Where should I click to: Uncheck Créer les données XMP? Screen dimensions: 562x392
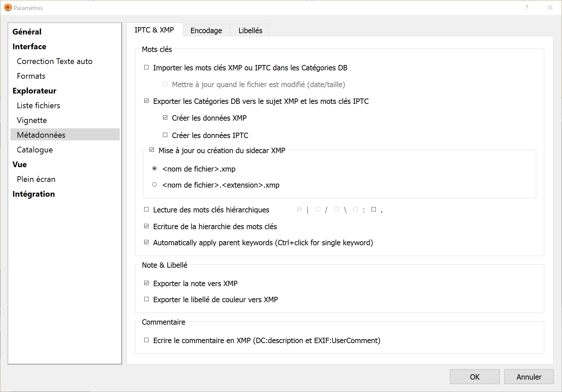[165, 118]
